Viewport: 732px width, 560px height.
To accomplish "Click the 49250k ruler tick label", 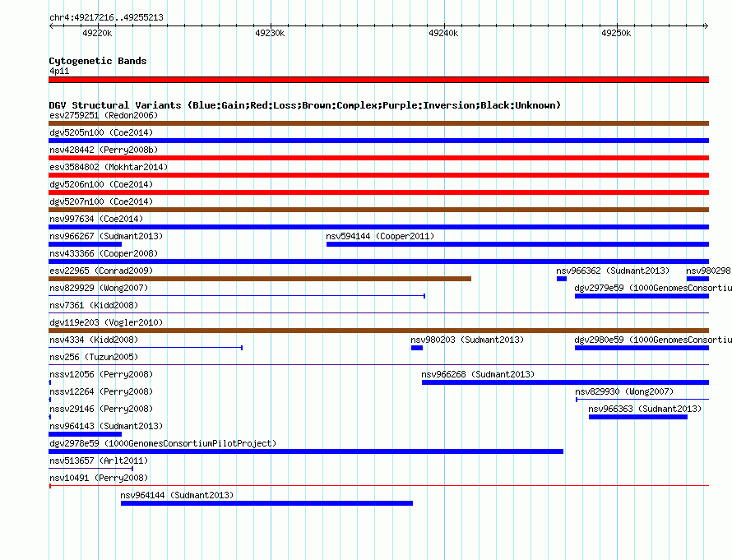I will (x=616, y=33).
